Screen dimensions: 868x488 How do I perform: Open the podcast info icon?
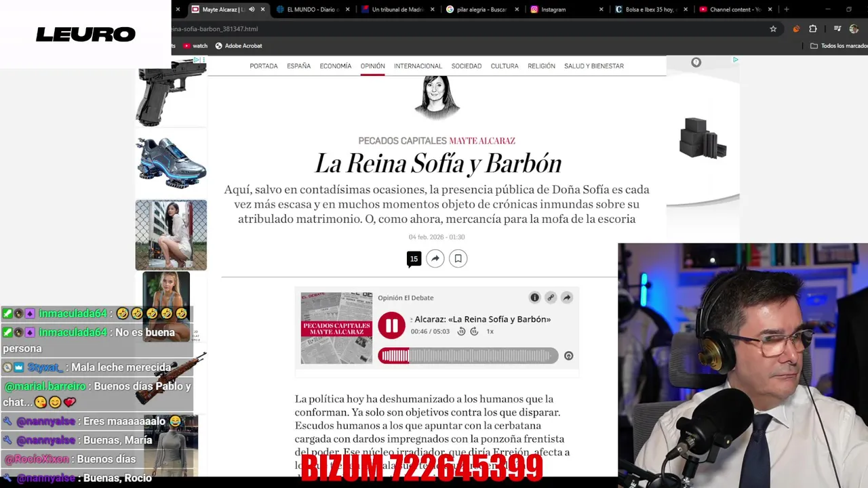coord(534,298)
